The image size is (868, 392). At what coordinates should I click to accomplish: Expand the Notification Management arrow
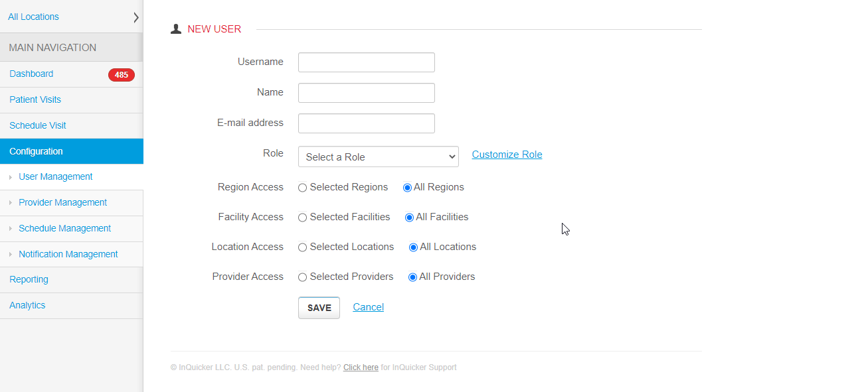[x=9, y=254]
